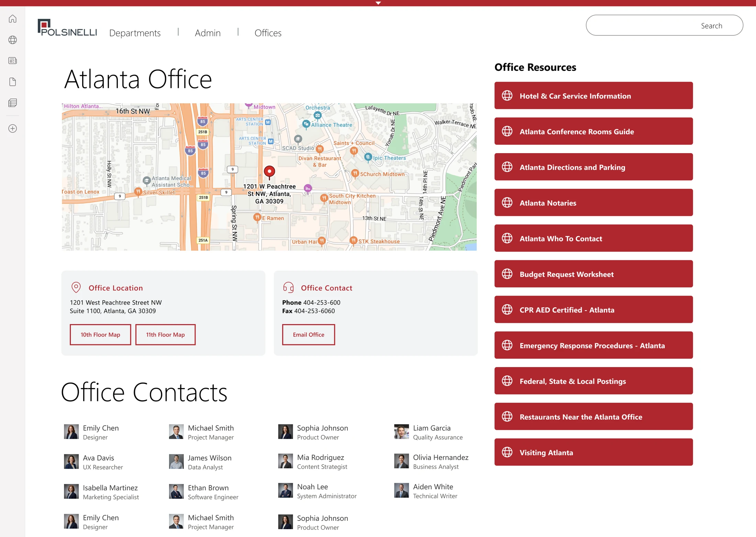
Task: Open the Admin menu
Action: [x=208, y=33]
